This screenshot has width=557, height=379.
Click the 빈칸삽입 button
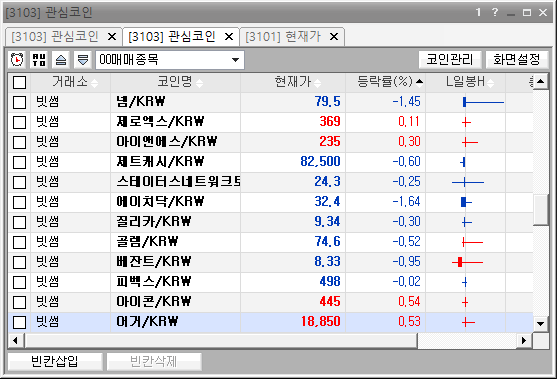55,362
